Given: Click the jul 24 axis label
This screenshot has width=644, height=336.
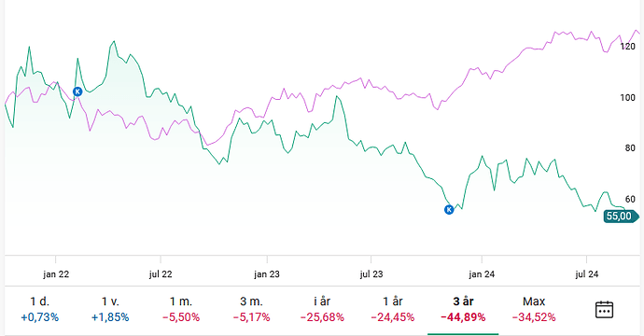Looking at the screenshot, I should coord(586,274).
